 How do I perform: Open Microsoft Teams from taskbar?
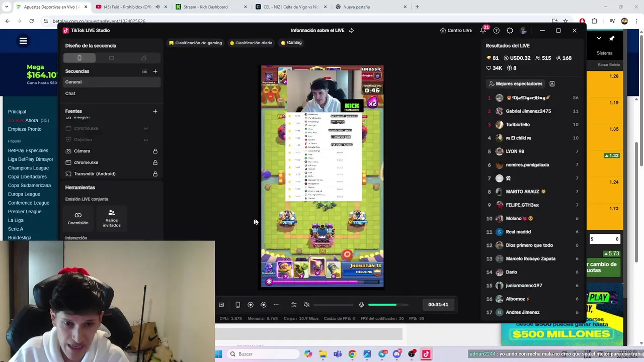coord(337,354)
